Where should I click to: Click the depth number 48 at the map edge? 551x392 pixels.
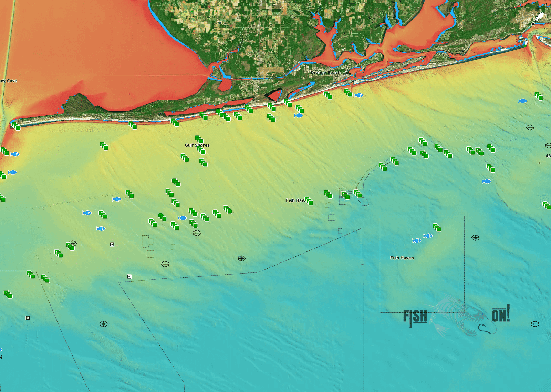point(548,156)
